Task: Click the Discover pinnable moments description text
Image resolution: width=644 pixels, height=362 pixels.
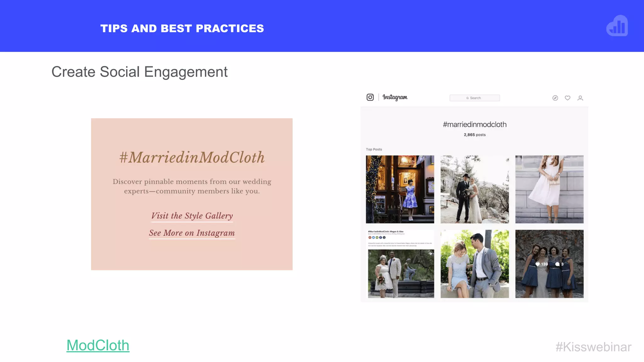Action: coord(192,186)
